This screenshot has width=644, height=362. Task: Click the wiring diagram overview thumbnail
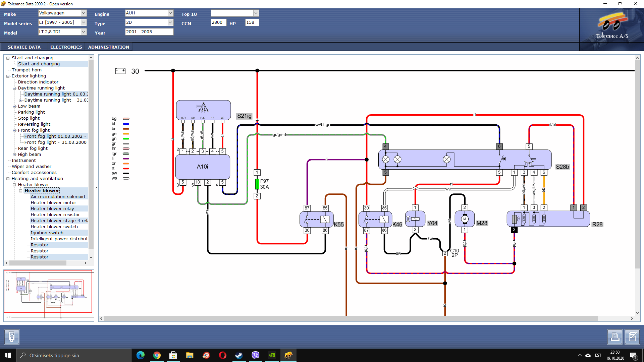point(48,291)
